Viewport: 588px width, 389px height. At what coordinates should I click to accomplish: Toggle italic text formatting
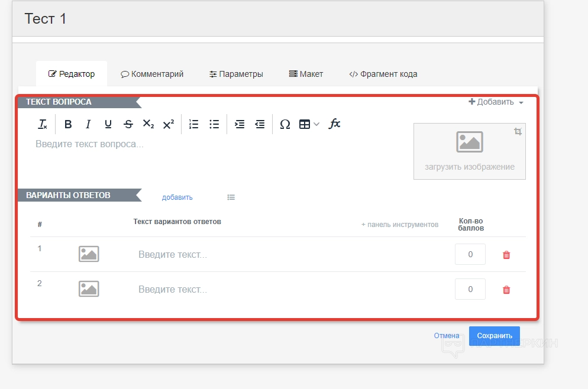[88, 124]
